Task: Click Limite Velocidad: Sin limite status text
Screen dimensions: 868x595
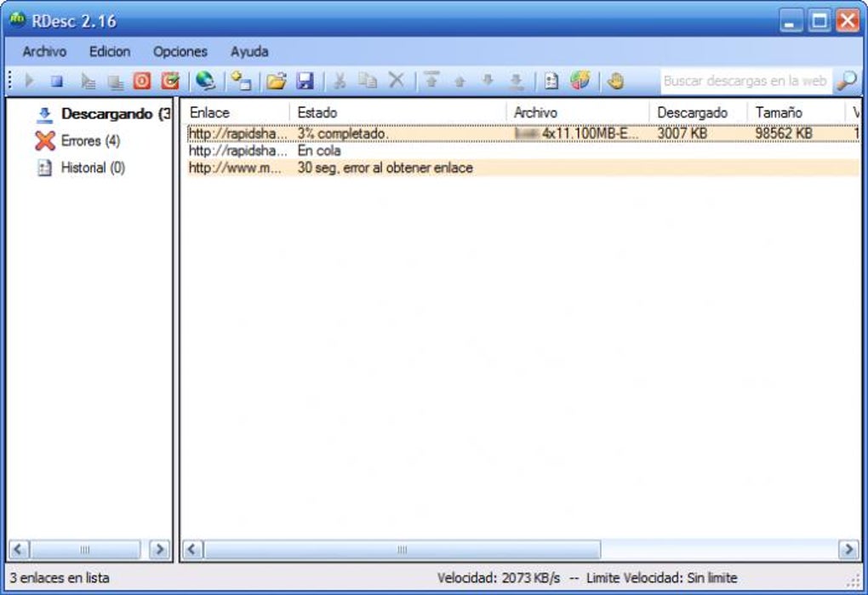Action: 661,578
